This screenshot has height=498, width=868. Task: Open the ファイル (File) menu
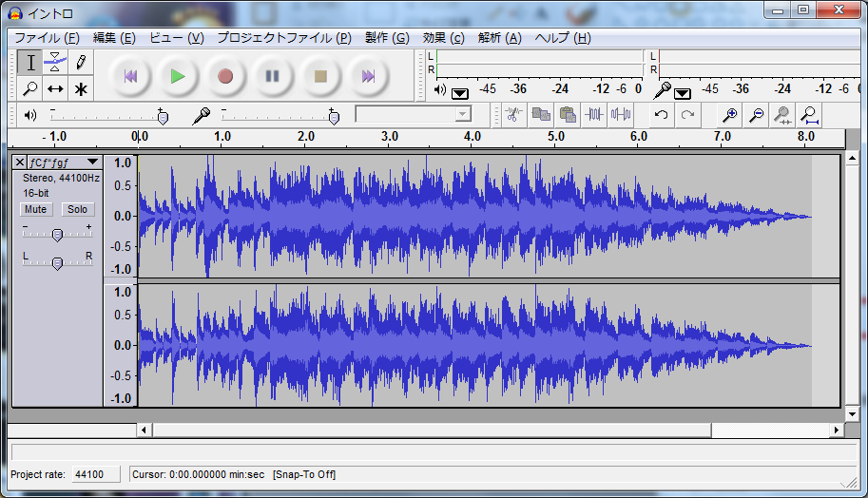(47, 38)
